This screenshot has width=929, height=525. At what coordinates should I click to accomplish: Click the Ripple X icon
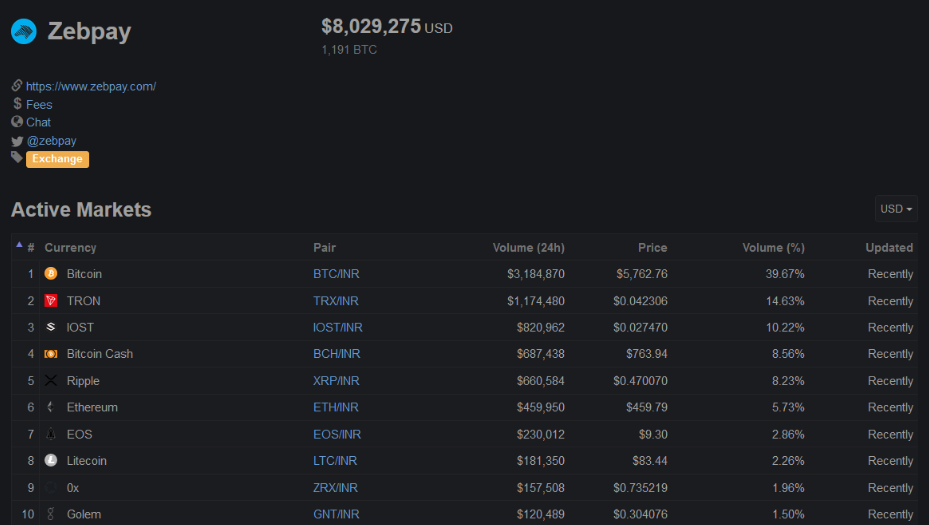(x=51, y=380)
